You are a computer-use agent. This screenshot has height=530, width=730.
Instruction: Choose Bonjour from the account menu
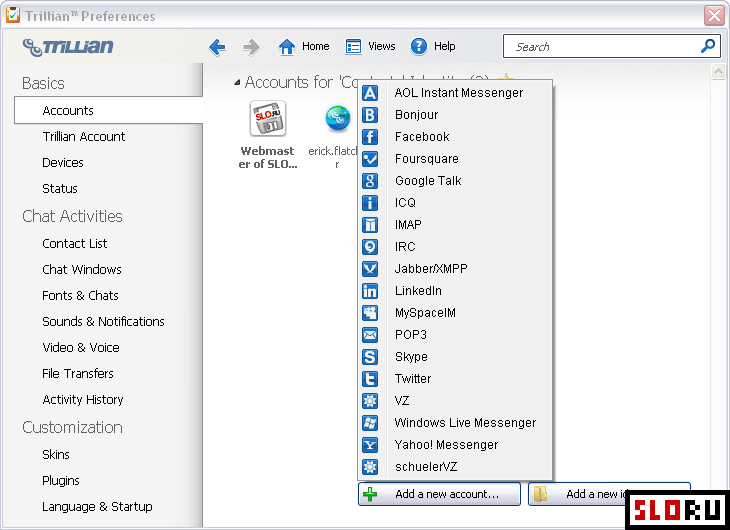(455, 115)
